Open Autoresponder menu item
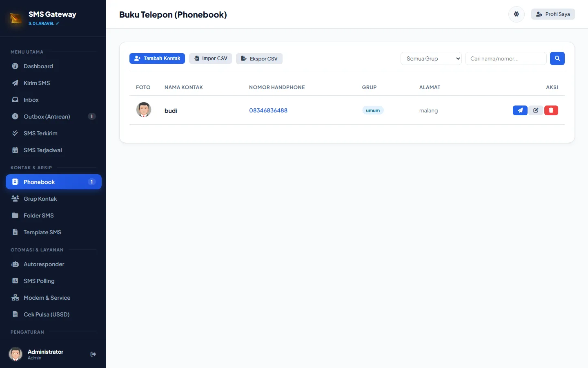 (x=53, y=264)
